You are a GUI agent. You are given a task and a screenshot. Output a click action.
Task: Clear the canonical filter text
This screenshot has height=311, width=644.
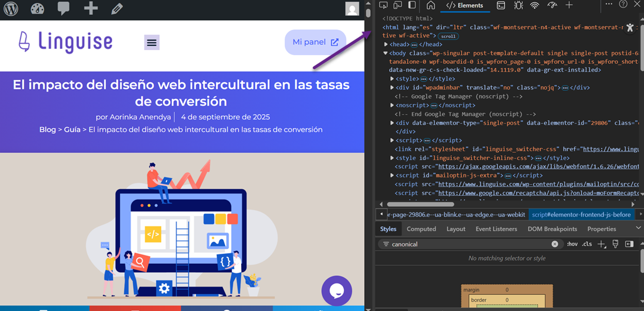[555, 244]
